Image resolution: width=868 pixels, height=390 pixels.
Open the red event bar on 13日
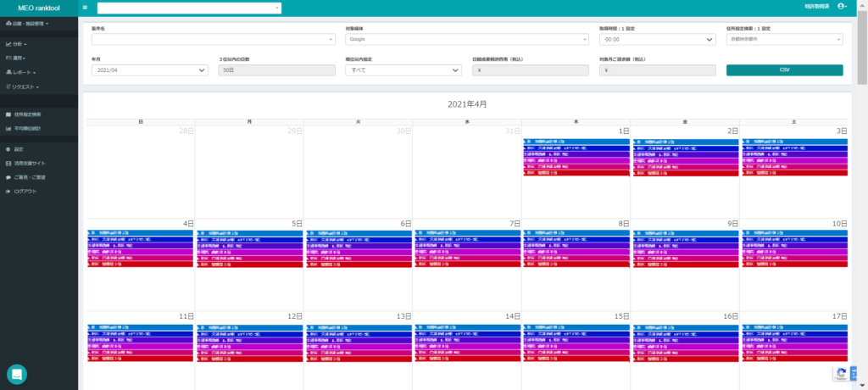point(359,359)
